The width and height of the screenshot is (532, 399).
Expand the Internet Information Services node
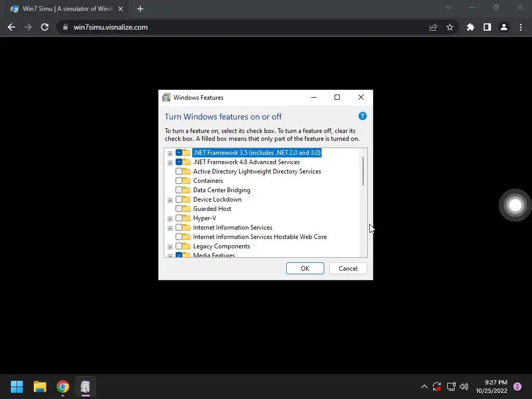click(170, 228)
